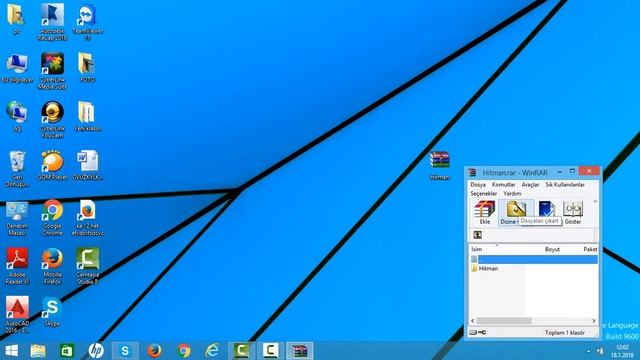
Task: Click the key password icon in WinRAR status bar
Action: 482,333
